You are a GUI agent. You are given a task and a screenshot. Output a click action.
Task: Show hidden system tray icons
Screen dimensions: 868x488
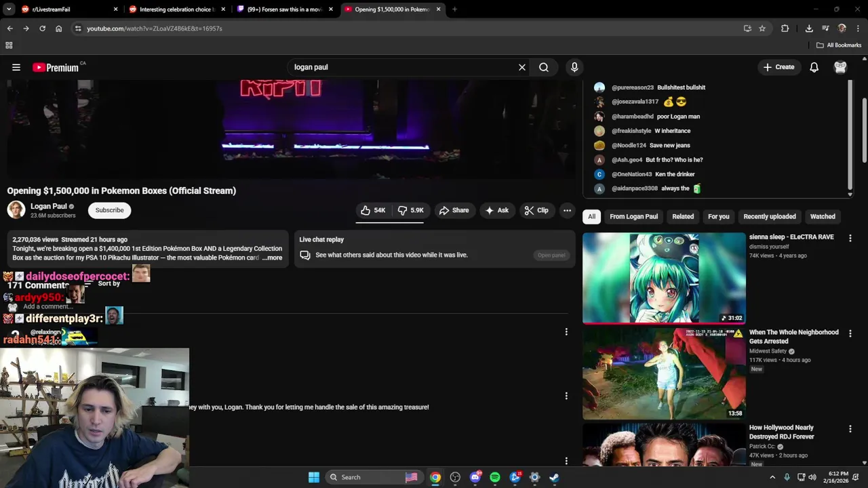772,477
